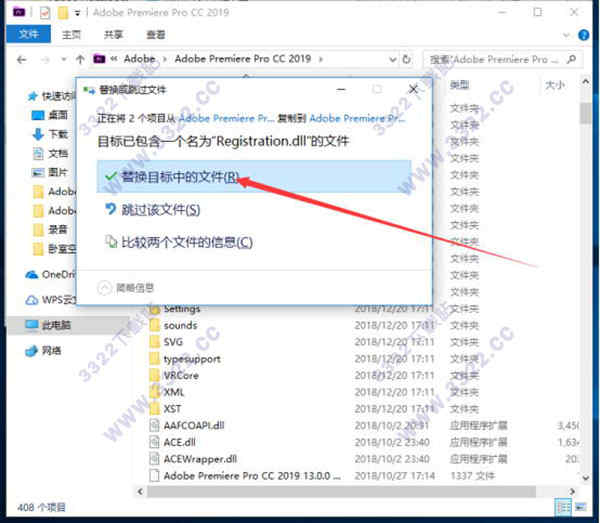
Task: Select the sounds folder
Action: (180, 325)
